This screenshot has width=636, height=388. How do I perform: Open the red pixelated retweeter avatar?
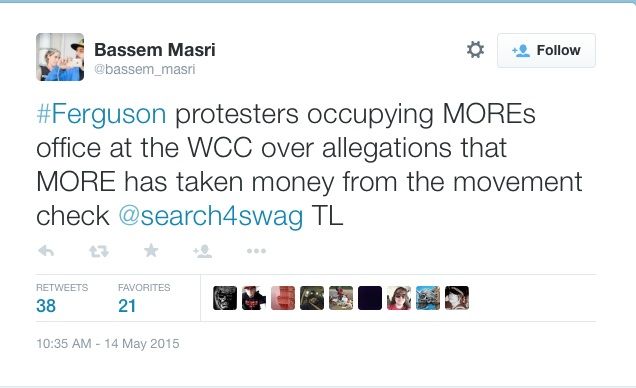click(x=283, y=298)
